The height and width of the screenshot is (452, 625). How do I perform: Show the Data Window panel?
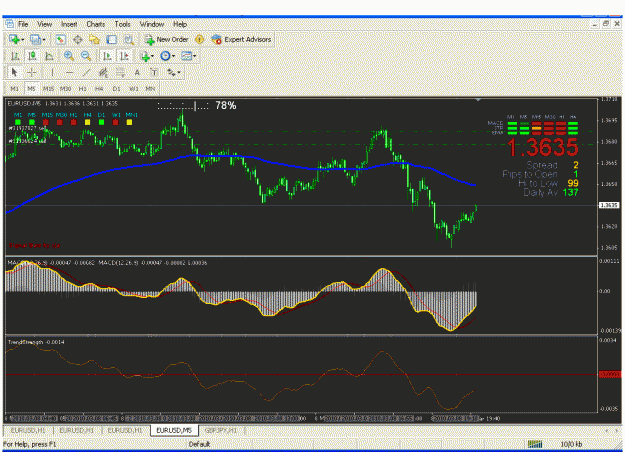coord(78,39)
